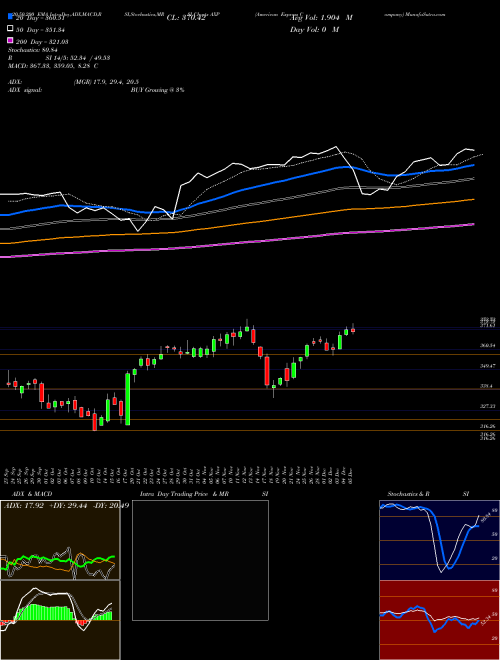The width and height of the screenshot is (500, 660).
Task: Click the 'ADX signal:' label
Action: (x=25, y=90)
